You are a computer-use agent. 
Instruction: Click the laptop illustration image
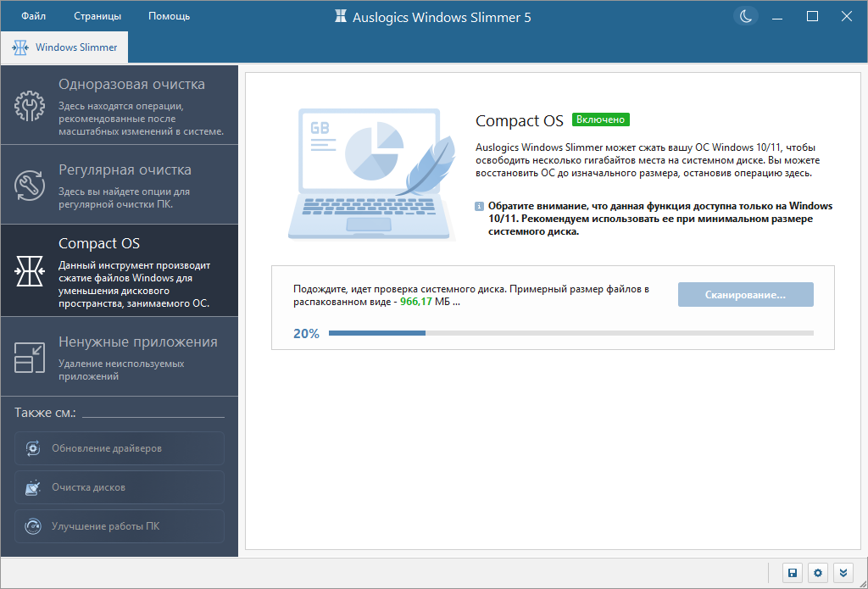click(x=372, y=175)
